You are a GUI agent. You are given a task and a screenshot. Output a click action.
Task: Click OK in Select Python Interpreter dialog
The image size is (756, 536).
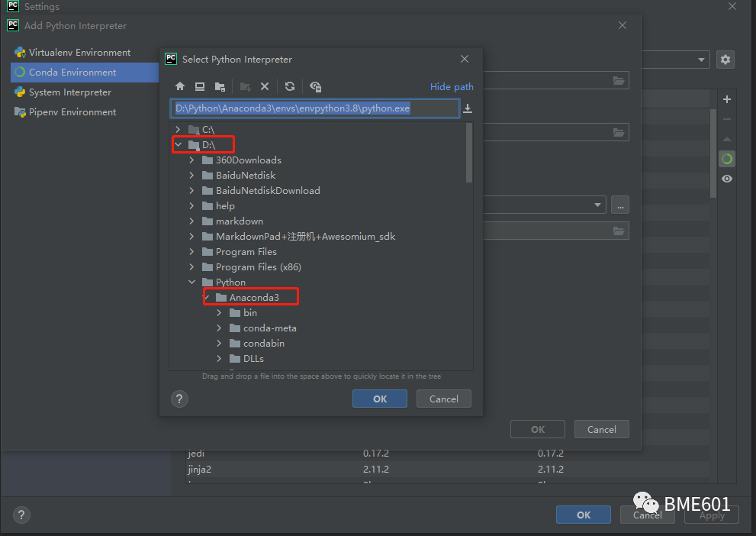pos(380,399)
